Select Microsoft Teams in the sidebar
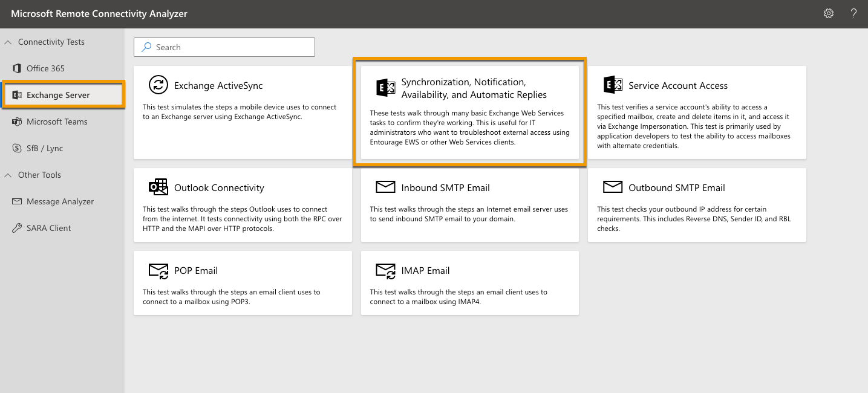The height and width of the screenshot is (393, 868). (x=62, y=122)
